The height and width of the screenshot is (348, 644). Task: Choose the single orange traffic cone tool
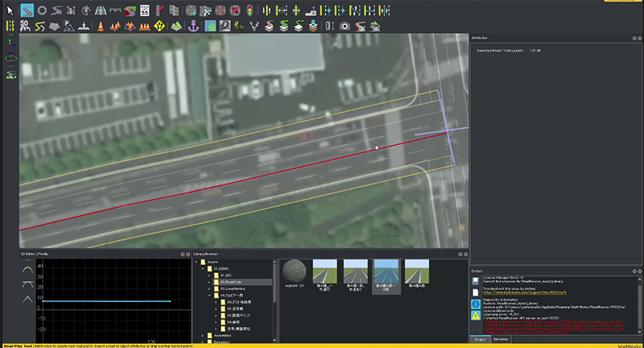coord(101,26)
